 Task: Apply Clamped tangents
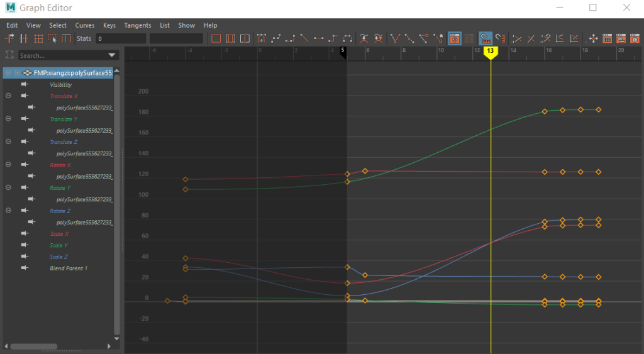290,38
